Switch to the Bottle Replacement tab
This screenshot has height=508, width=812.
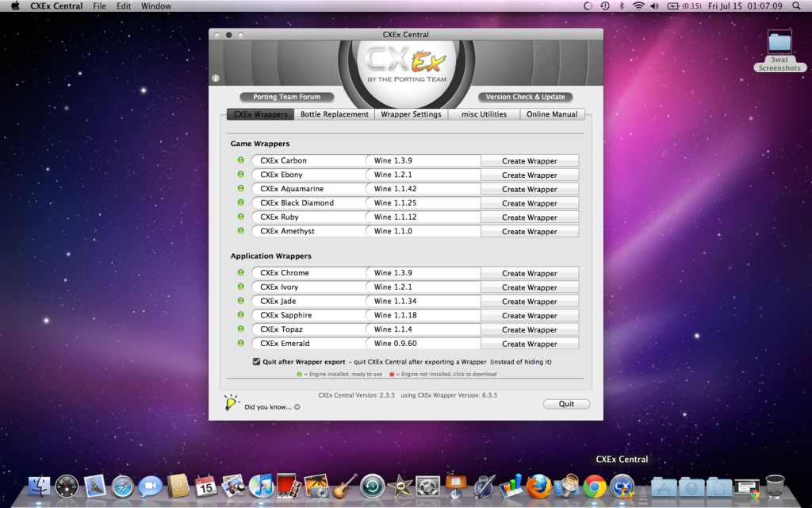[x=335, y=114]
